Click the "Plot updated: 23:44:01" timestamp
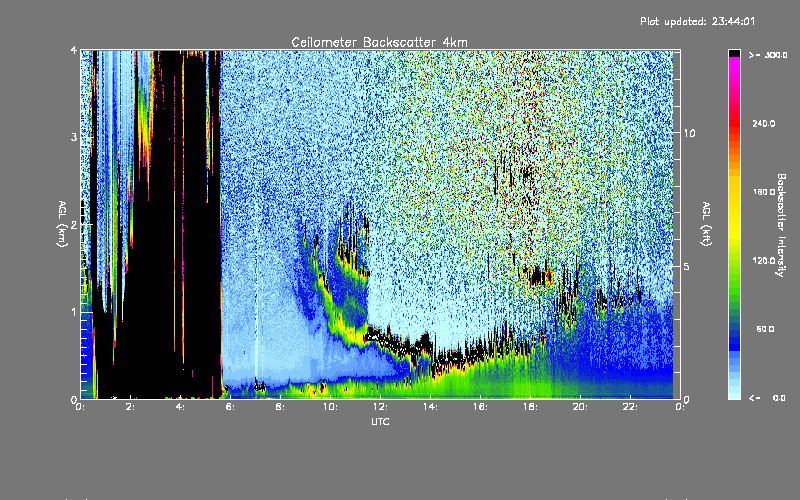 (697, 21)
